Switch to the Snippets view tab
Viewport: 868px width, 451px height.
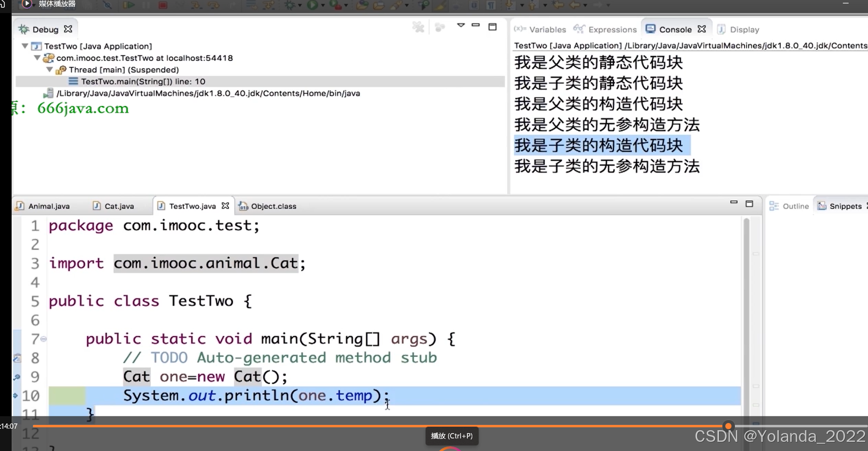click(x=839, y=206)
